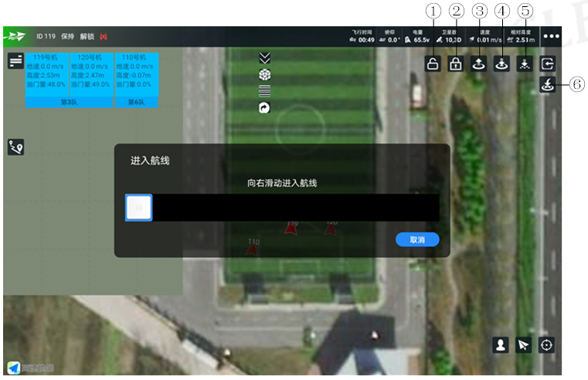Open the route planning icon on left

[x=15, y=147]
